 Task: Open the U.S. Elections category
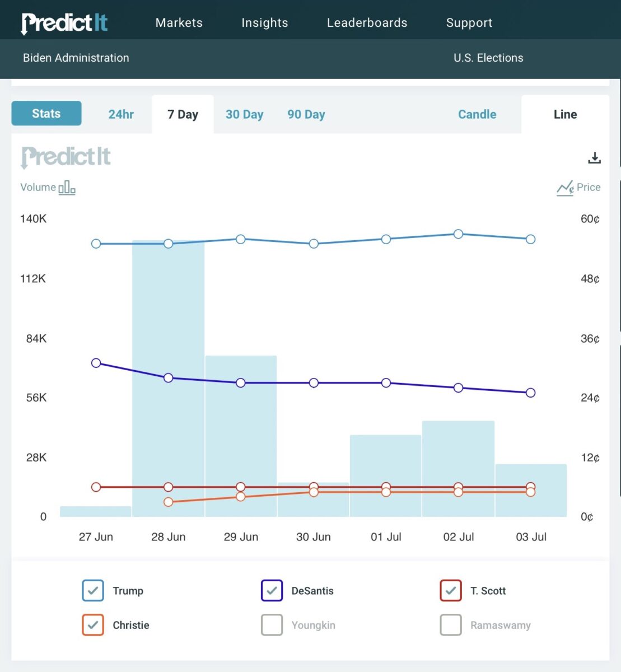pos(488,58)
